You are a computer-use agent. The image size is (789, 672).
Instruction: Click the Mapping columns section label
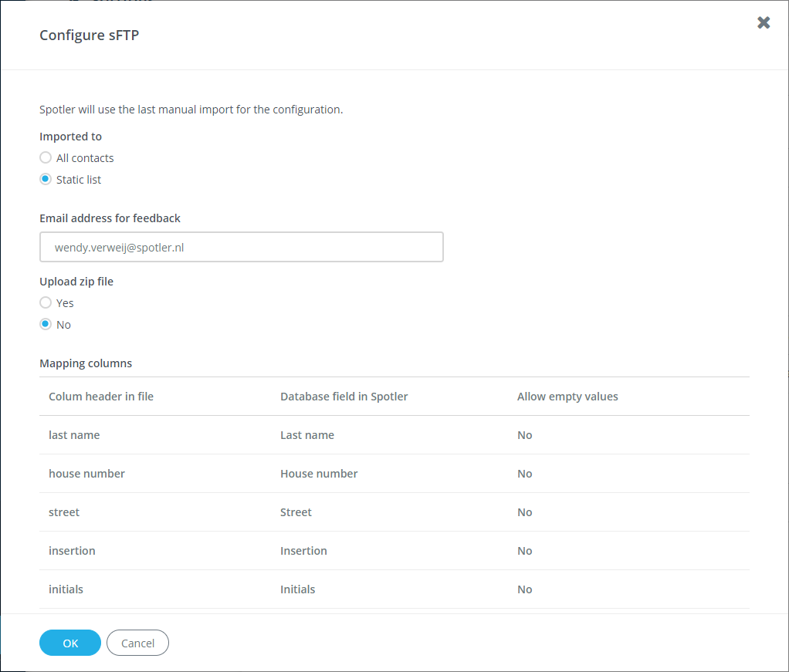coord(86,363)
